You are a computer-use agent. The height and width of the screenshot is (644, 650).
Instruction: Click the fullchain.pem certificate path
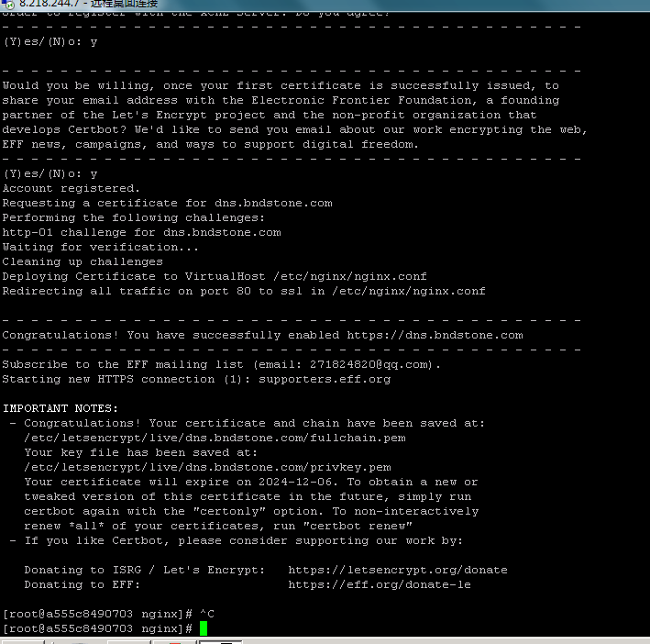point(215,438)
